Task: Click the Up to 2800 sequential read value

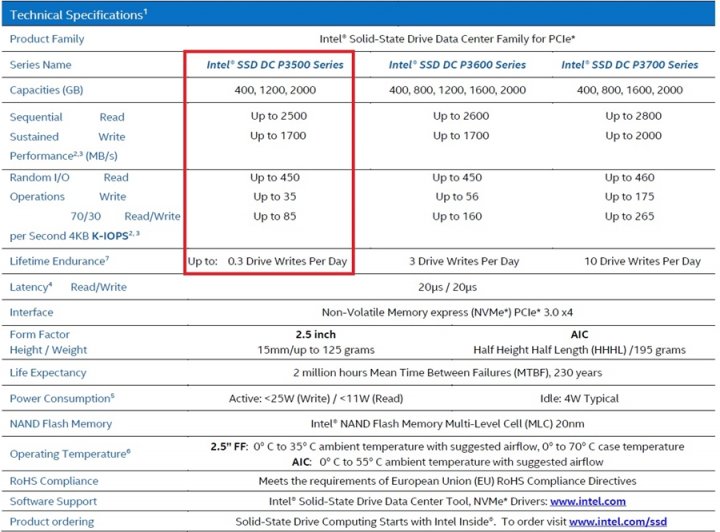Action: coord(633,116)
